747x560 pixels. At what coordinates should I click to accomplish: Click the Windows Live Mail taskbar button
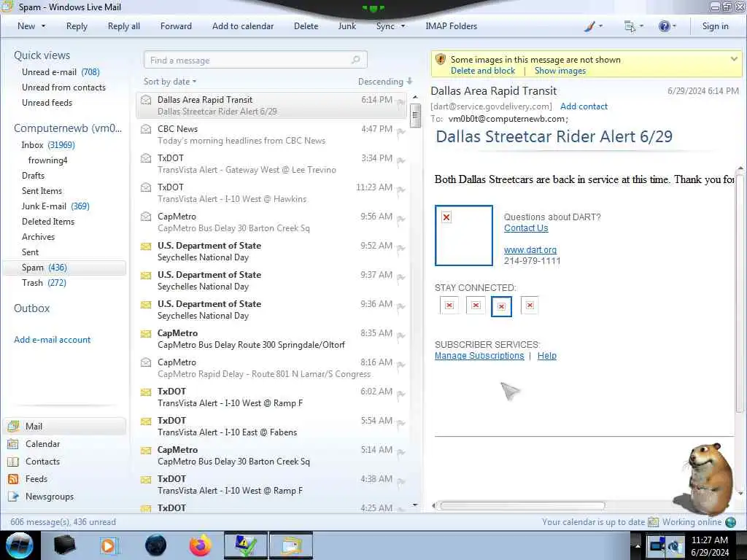(x=291, y=545)
